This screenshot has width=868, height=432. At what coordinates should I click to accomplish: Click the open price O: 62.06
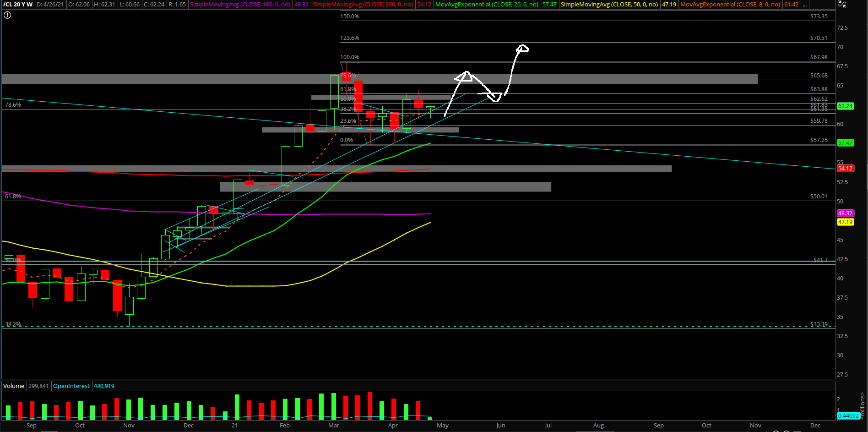tap(79, 4)
